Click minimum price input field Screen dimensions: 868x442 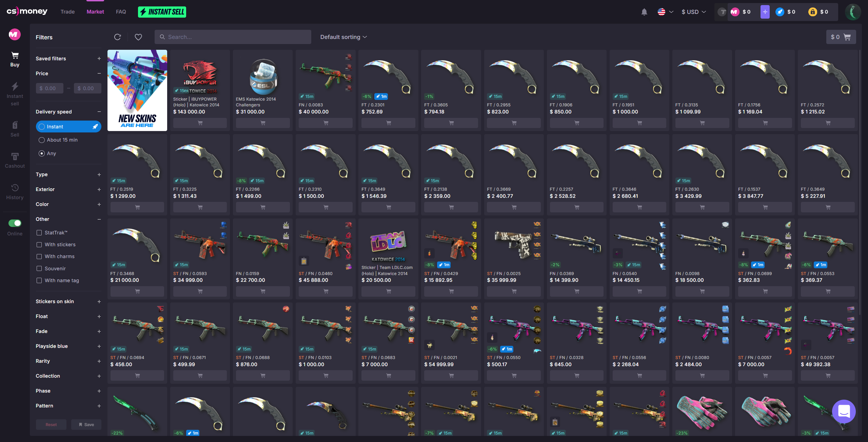50,88
